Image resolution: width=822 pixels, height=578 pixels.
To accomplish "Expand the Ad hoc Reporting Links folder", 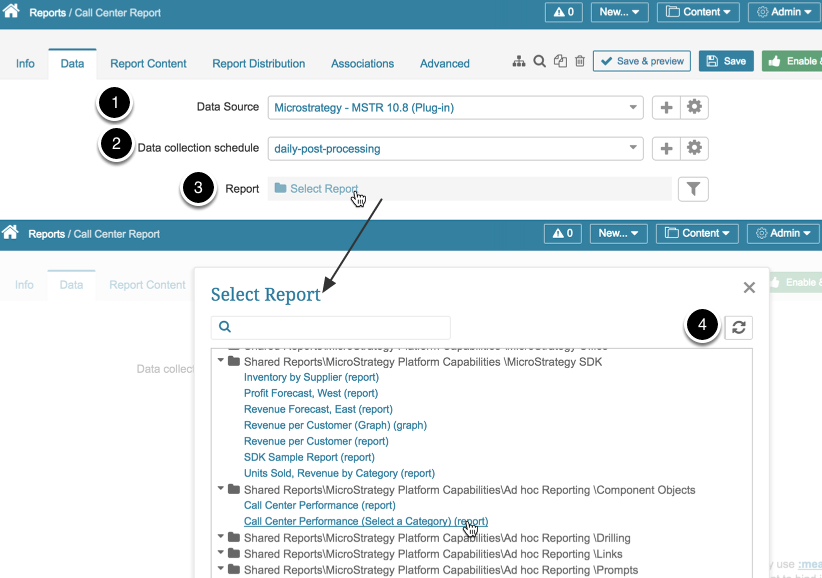I will tap(221, 552).
